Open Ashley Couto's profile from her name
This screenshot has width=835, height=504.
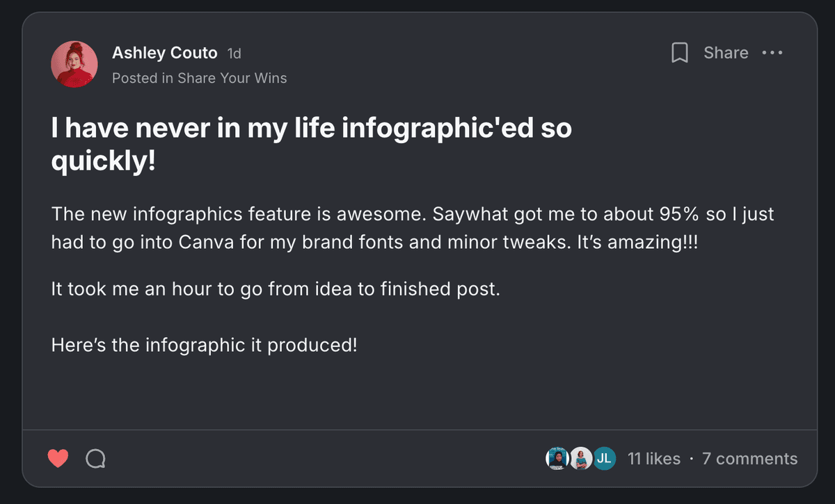pos(165,52)
